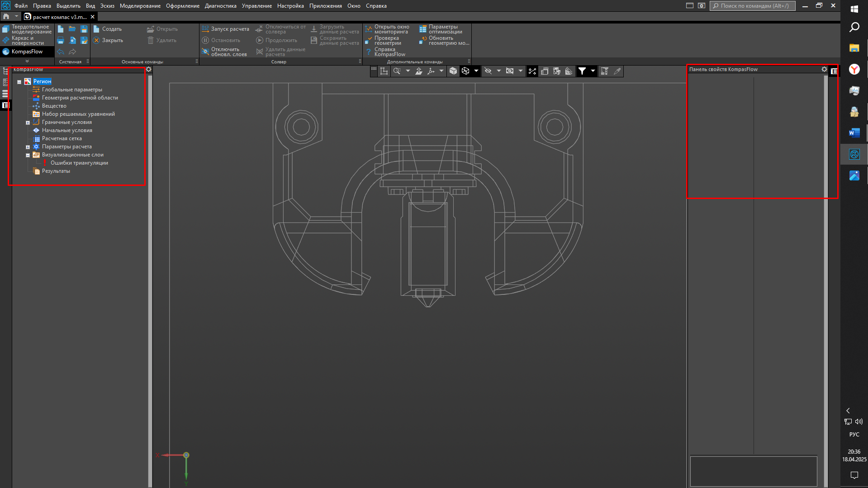Screen dimensions: 868x488
Task: Open the Моделирование menu
Action: click(140, 6)
